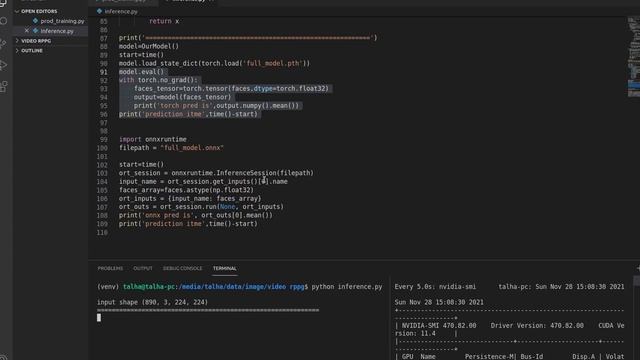
Task: Click 'model=OurModel()' on line 88
Action: [x=149, y=46]
